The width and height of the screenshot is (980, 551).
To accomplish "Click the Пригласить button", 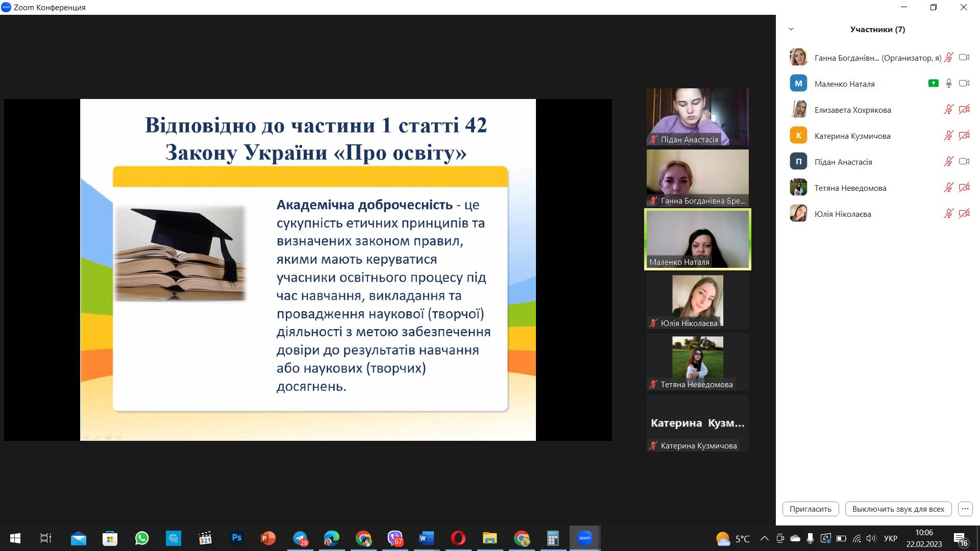I will [810, 509].
